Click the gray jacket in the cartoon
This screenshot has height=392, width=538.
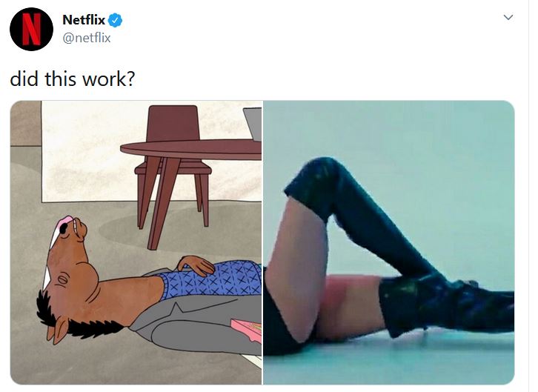(199, 324)
